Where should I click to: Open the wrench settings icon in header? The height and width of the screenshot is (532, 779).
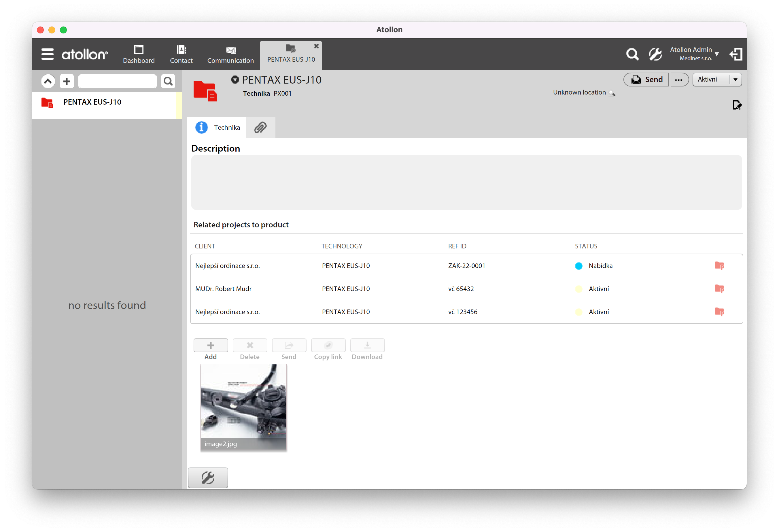[655, 54]
